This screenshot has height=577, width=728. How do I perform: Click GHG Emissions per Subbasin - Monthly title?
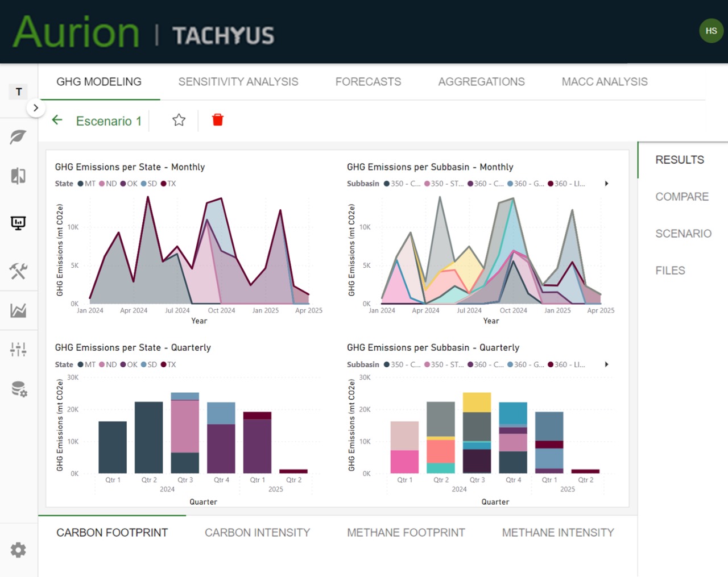click(x=430, y=167)
